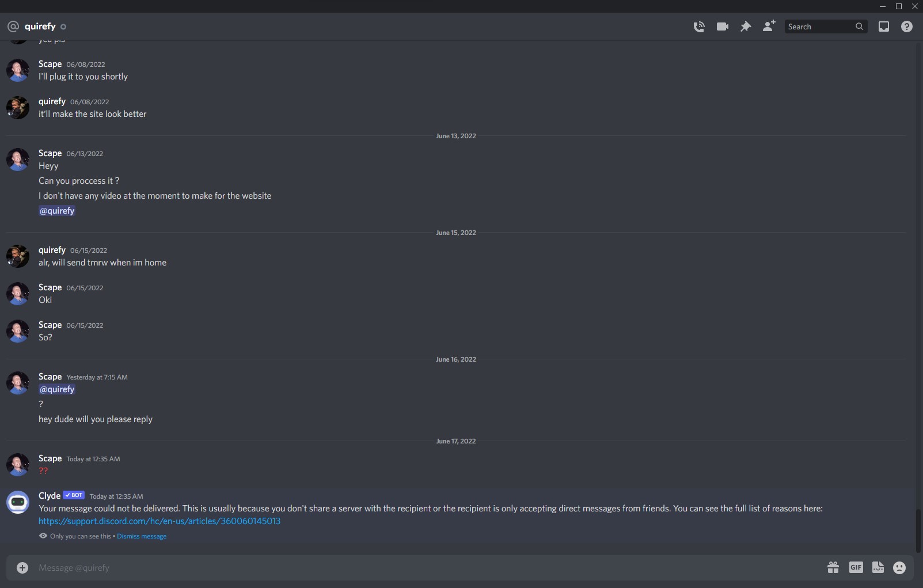The image size is (923, 588).
Task: Click the 'Oki' message
Action: pyautogui.click(x=45, y=300)
